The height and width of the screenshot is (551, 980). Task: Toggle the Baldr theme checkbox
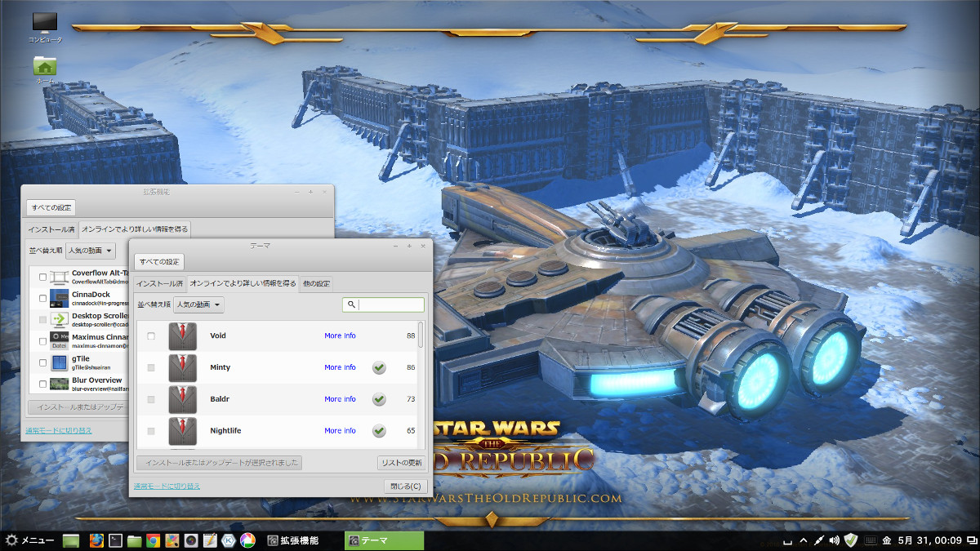coord(151,399)
